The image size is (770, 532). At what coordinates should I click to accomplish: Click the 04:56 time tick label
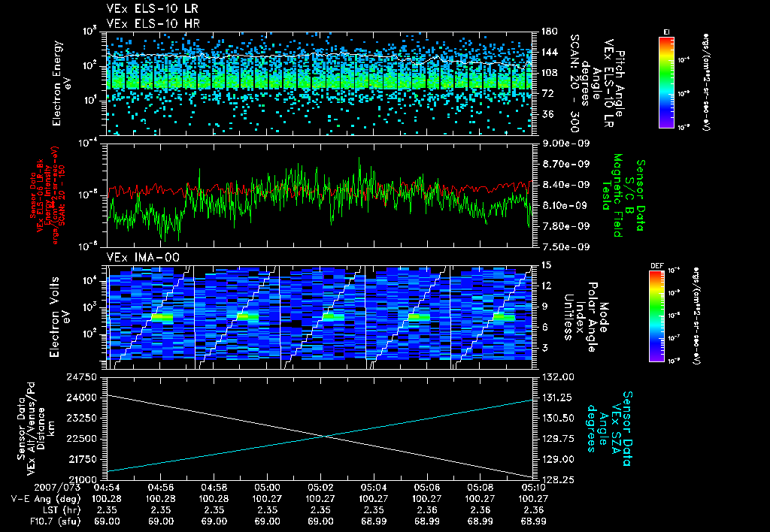pyautogui.click(x=161, y=488)
